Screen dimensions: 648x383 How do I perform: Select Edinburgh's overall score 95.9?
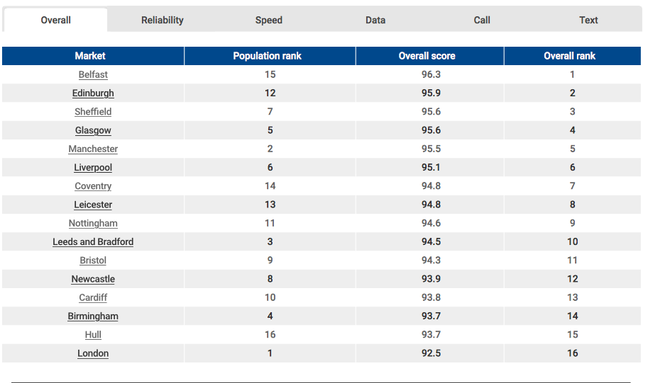(x=431, y=93)
